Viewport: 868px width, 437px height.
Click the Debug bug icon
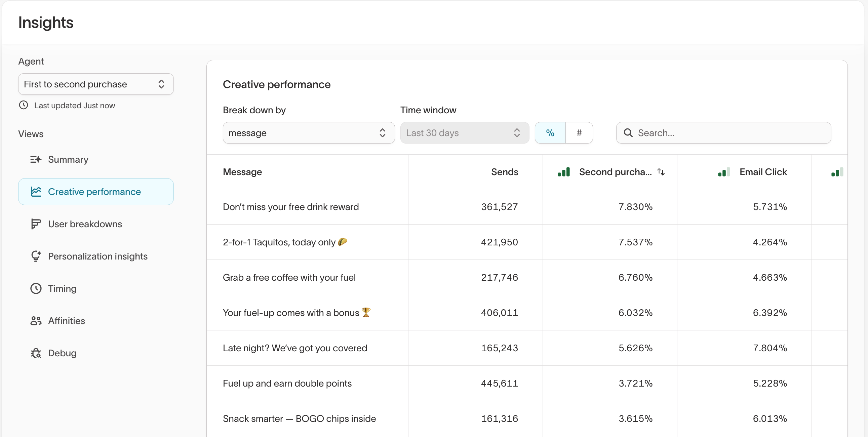coord(36,353)
